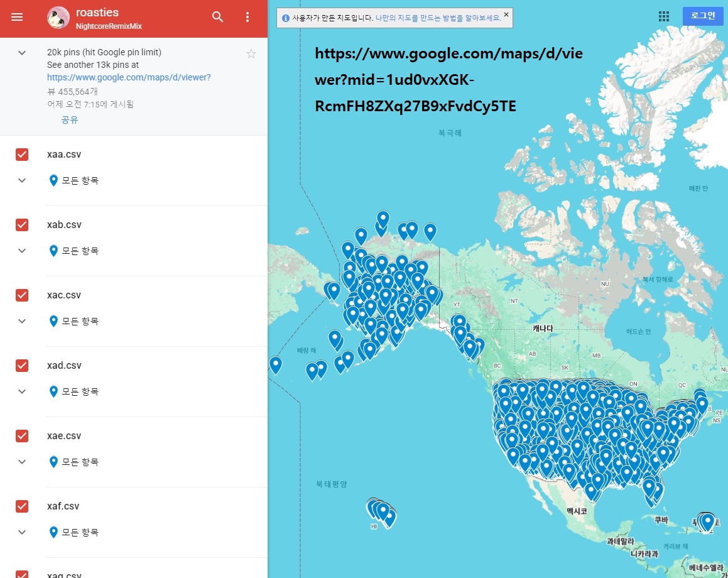Click the pin icon under xad.csv

53,392
